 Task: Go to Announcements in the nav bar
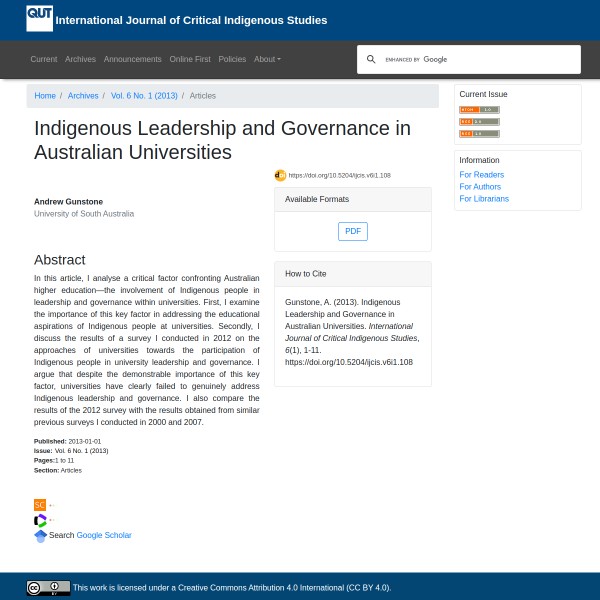point(132,60)
